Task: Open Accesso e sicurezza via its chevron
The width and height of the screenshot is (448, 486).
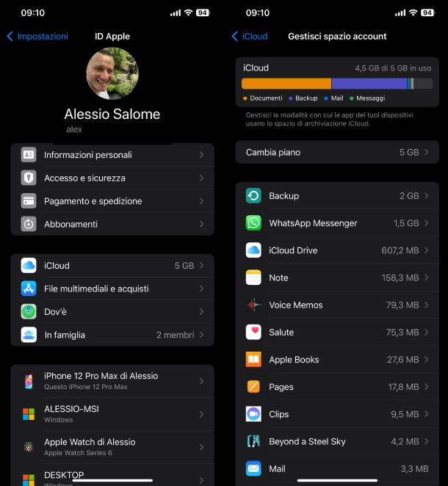Action: tap(201, 178)
